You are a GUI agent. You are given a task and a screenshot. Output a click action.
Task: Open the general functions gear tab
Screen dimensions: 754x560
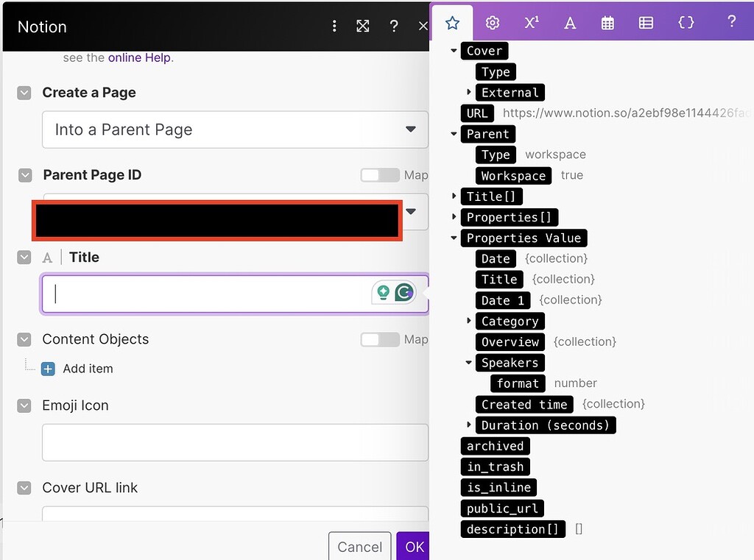pos(492,23)
